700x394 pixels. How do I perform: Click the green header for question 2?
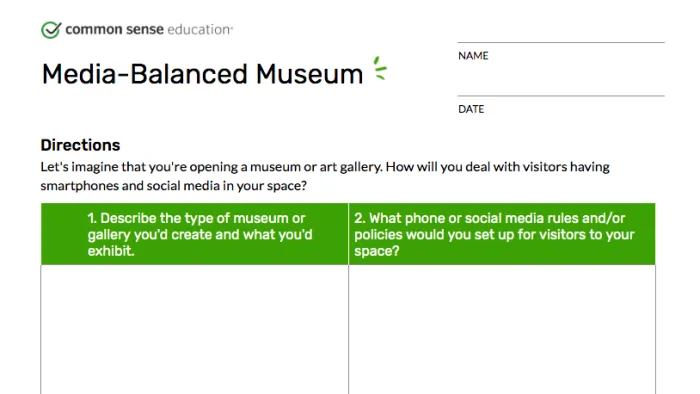coord(502,234)
